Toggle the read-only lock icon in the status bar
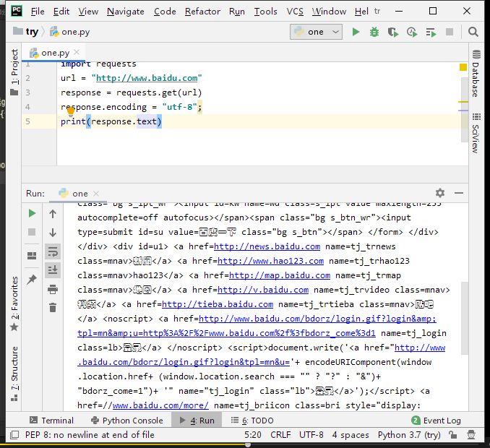 [452, 435]
